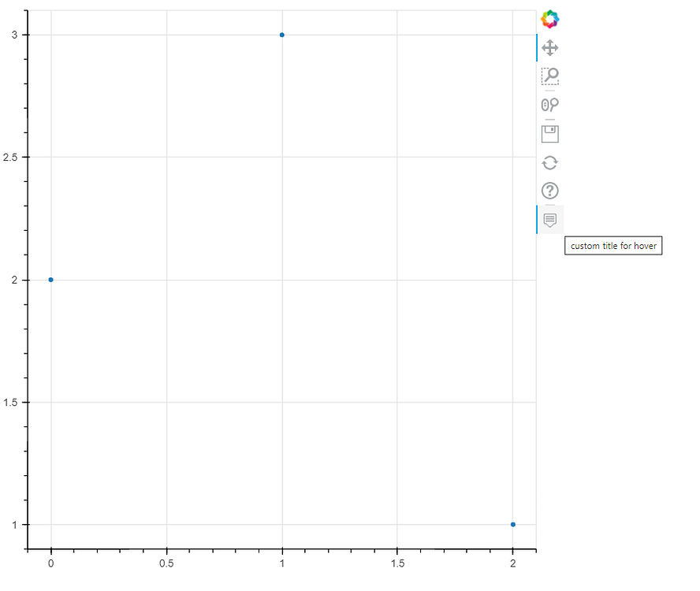Click the y-axis tick label 2.5
The image size is (700, 591).
(x=11, y=158)
